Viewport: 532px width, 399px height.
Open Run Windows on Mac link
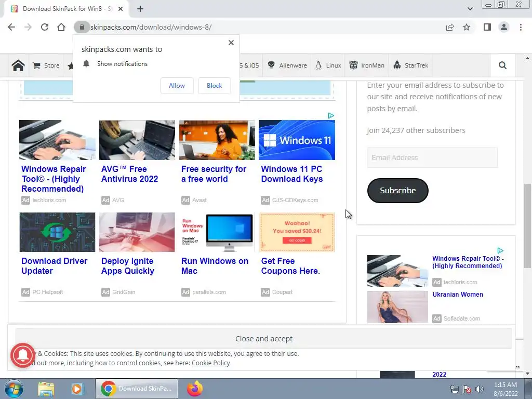[x=215, y=265]
